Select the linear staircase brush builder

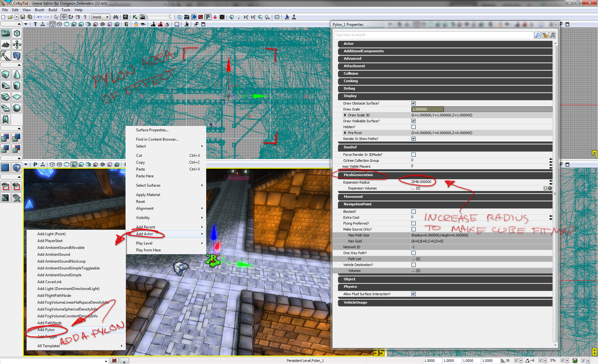tap(6, 97)
